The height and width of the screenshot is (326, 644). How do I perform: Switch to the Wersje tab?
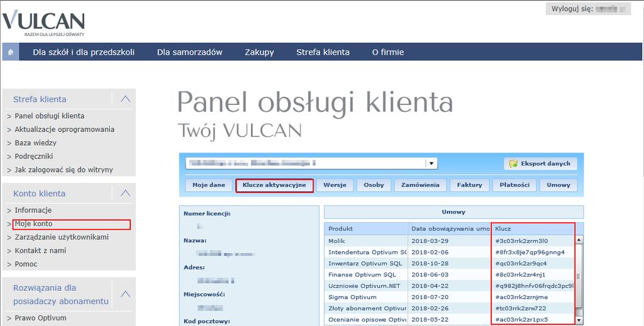click(x=335, y=185)
